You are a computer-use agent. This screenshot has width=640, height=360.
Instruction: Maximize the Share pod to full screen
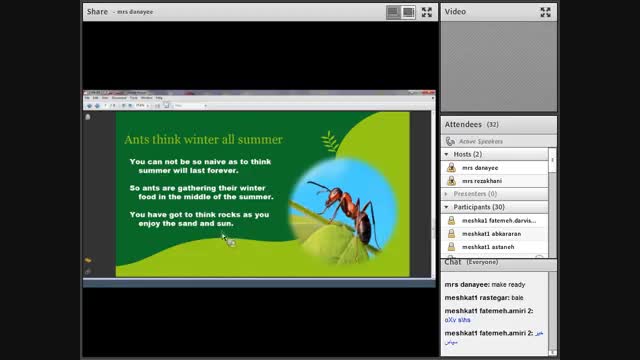pyautogui.click(x=427, y=12)
